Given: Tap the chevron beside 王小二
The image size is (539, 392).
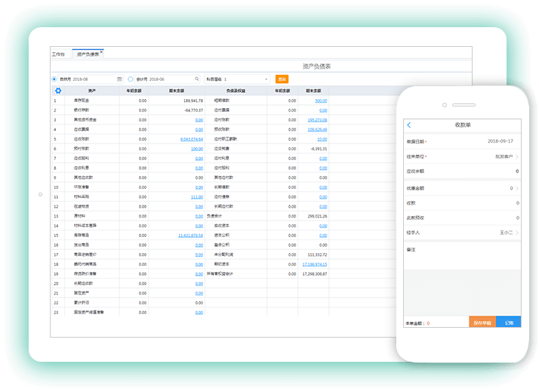Looking at the screenshot, I should pos(517,233).
